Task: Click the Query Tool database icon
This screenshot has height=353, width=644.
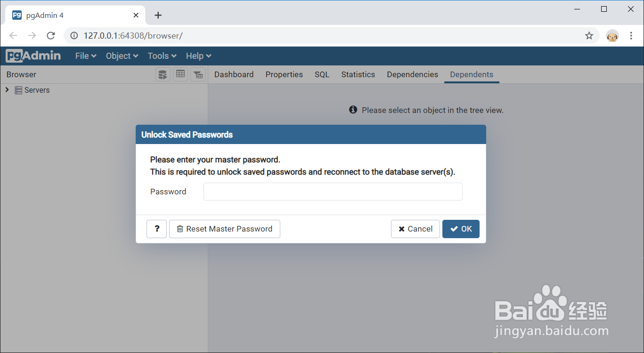Action: click(163, 74)
